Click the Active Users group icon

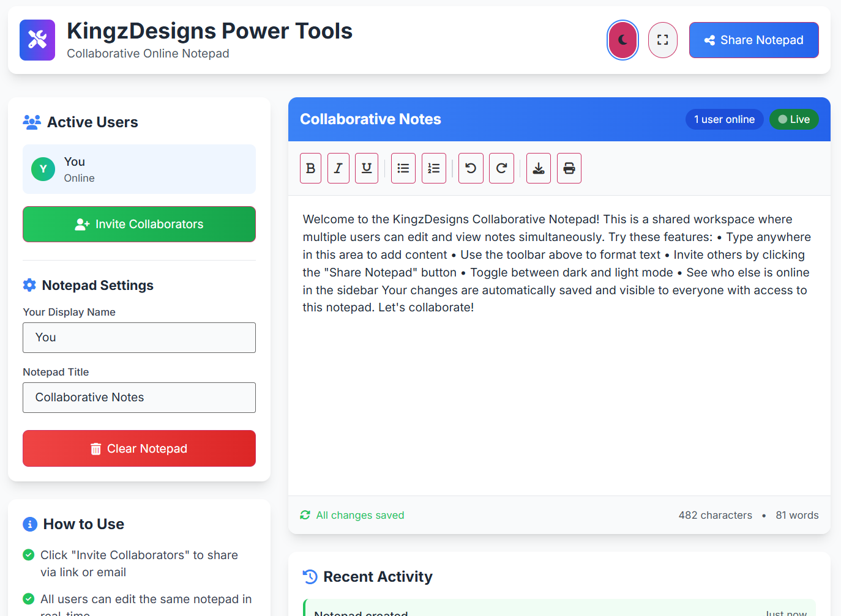[32, 122]
